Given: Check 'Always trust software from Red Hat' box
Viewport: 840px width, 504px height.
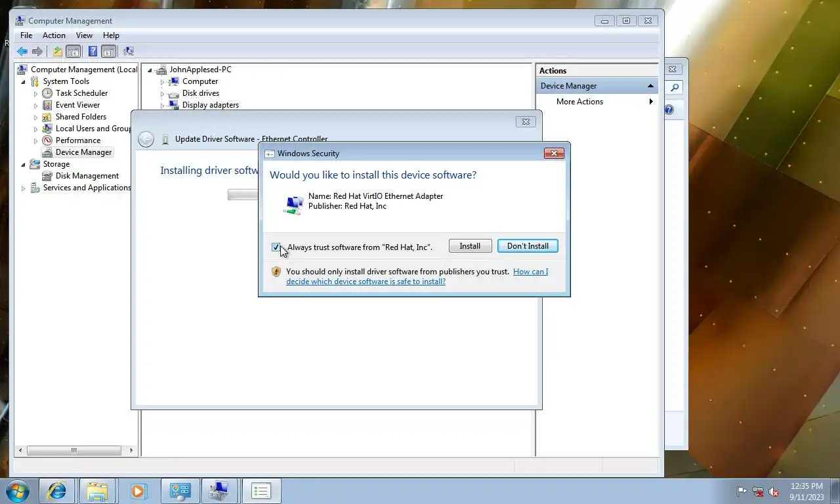Looking at the screenshot, I should pos(276,247).
